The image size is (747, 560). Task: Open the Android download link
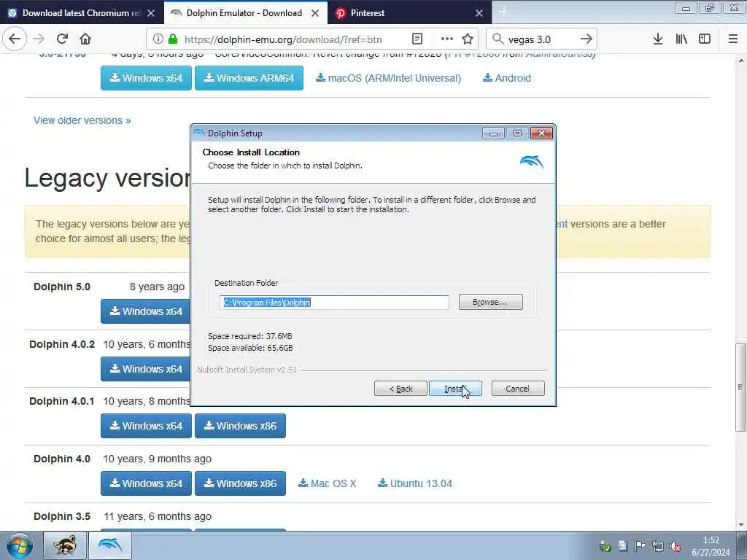[507, 78]
